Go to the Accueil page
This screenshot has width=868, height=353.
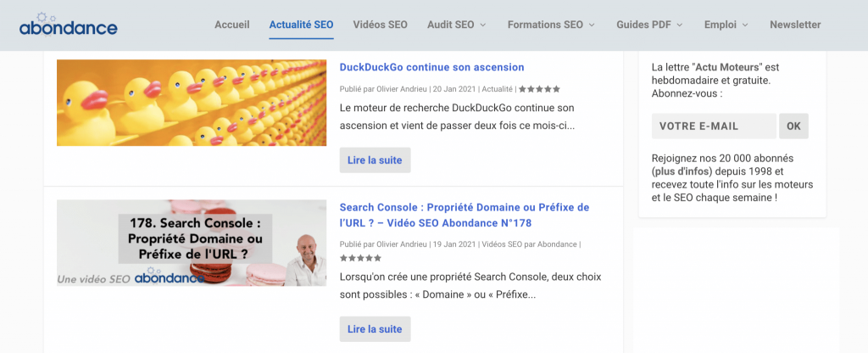(x=232, y=25)
